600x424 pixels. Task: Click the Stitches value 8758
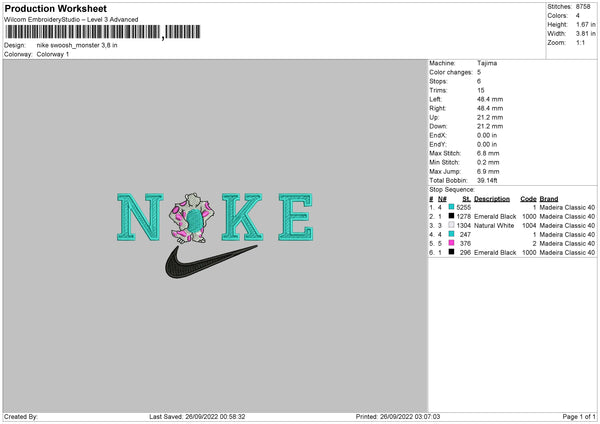click(x=583, y=7)
